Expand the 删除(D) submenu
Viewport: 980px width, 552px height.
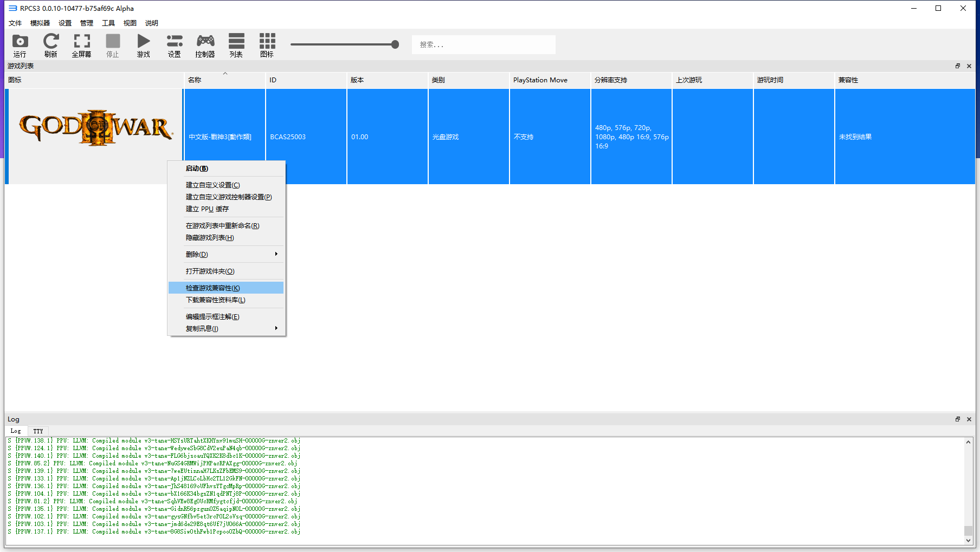[x=227, y=255]
